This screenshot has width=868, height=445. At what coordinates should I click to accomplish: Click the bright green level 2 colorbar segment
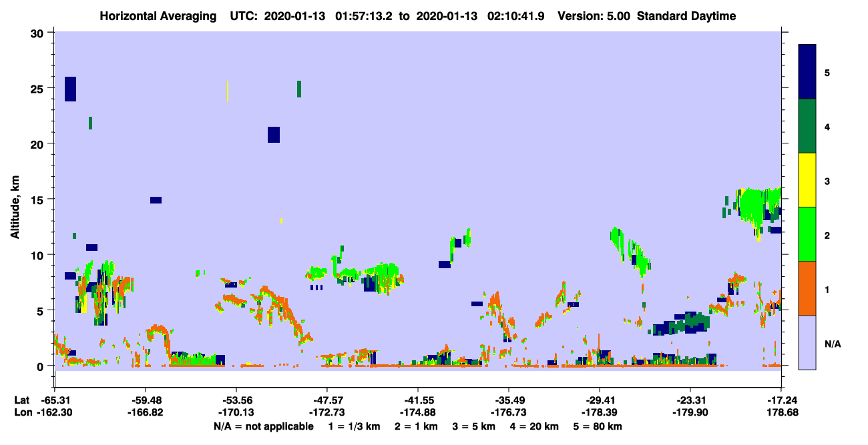click(807, 234)
